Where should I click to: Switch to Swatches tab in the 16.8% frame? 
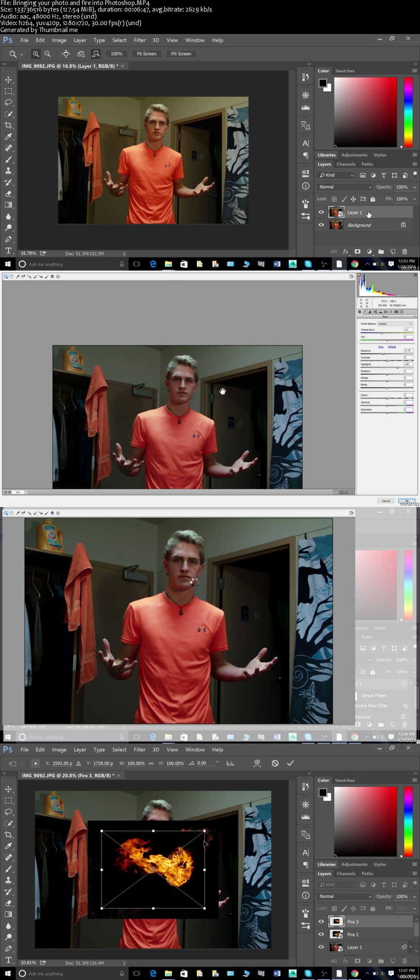(345, 71)
